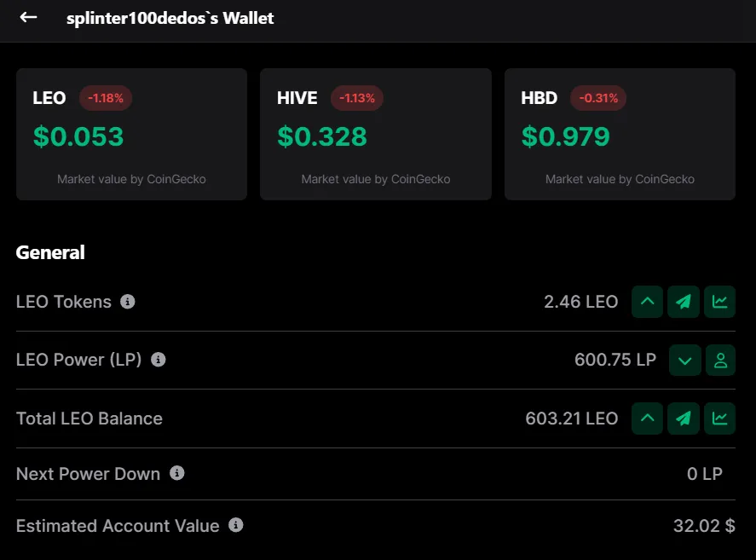Click the $0.053 LEO price

tap(78, 136)
